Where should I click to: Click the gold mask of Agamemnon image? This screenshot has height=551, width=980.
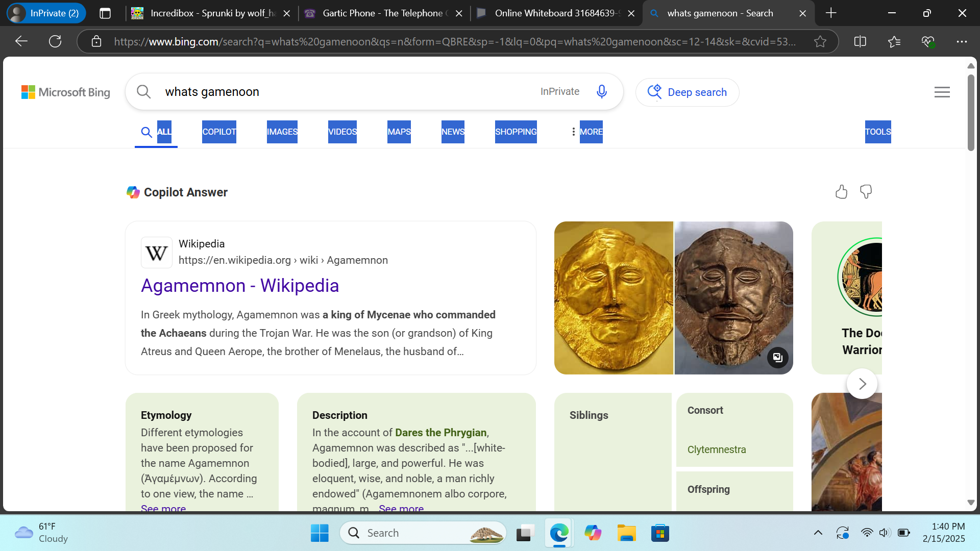pos(614,298)
